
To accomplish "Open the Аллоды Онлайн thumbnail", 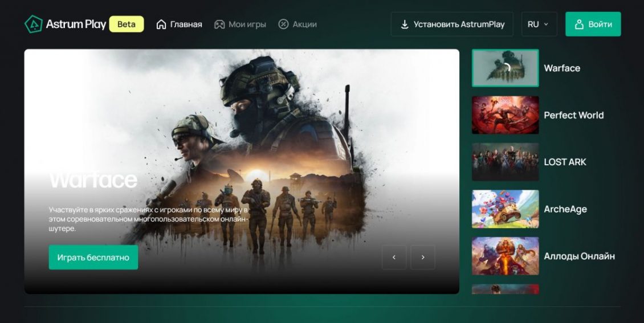I will pos(505,256).
